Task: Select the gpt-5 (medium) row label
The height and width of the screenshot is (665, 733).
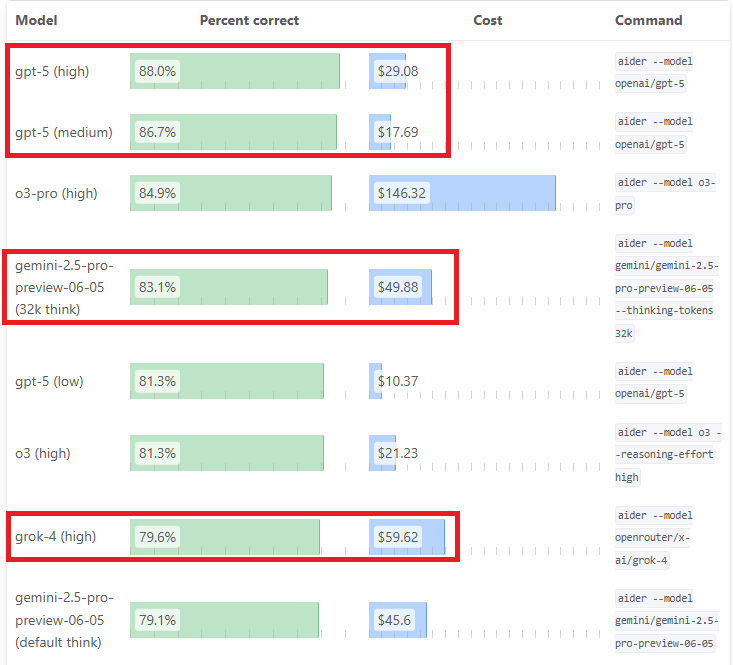Action: 64,132
